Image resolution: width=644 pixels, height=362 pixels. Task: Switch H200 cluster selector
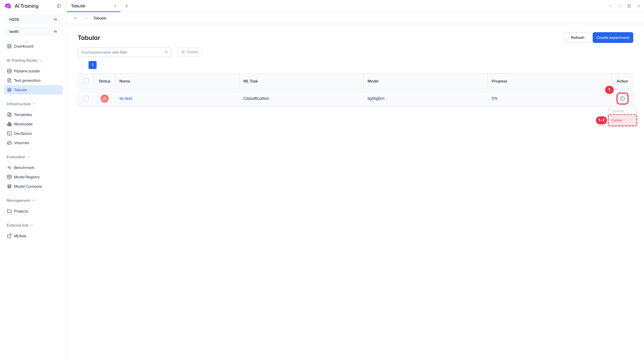[x=33, y=19]
